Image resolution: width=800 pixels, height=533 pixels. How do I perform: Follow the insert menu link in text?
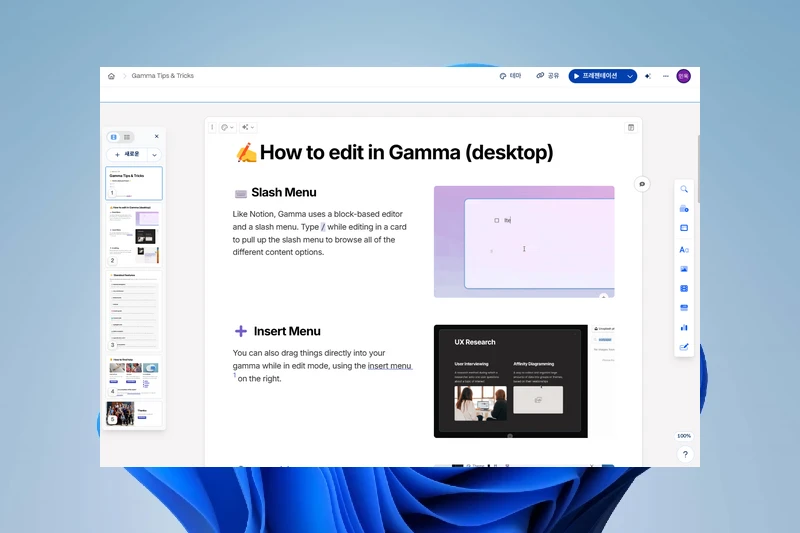click(x=390, y=366)
